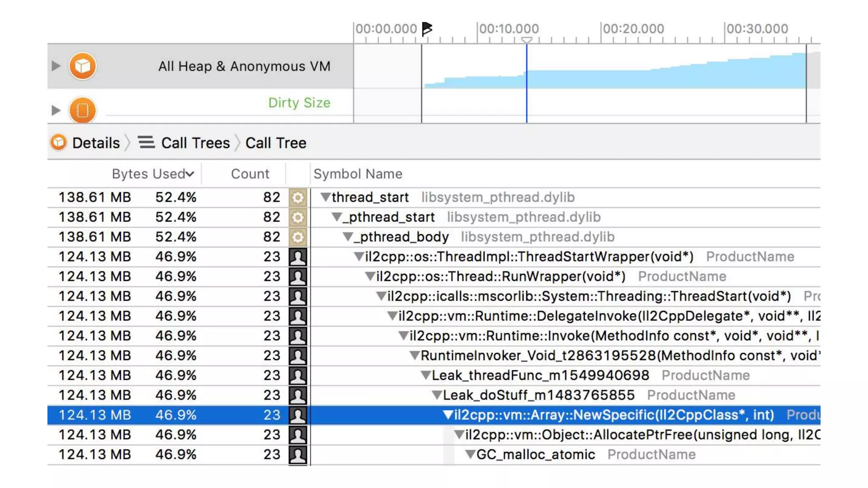Click the orange Dirty Size memory chip icon

[x=82, y=110]
